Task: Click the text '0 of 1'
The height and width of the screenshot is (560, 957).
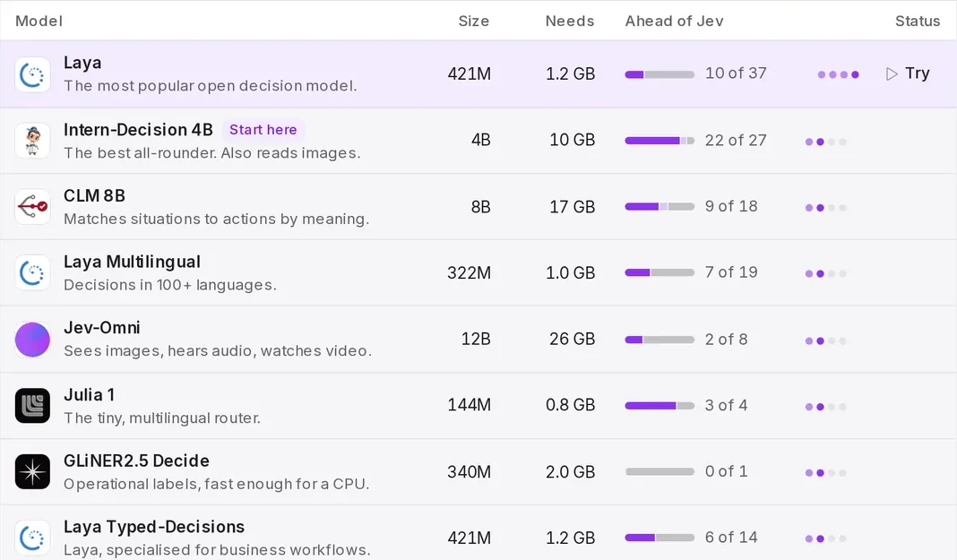Action: pyautogui.click(x=727, y=471)
